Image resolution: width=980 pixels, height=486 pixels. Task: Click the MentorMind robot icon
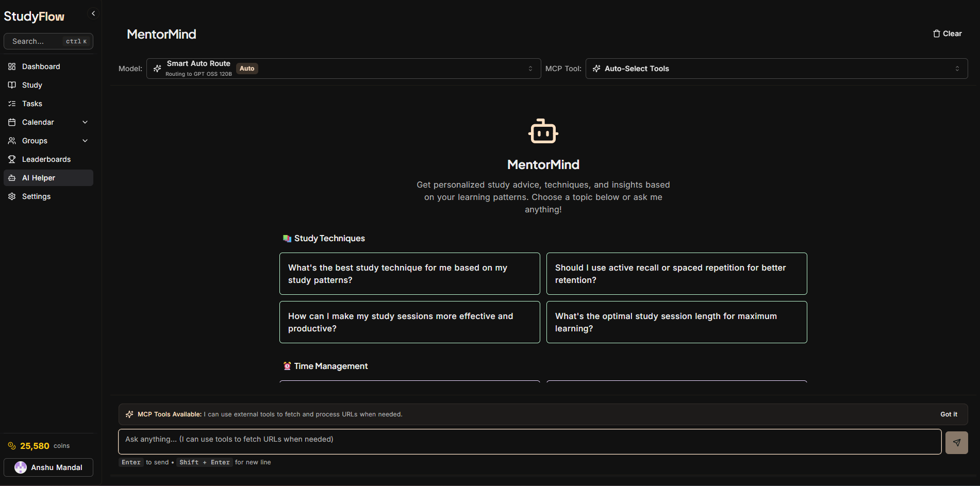[x=543, y=131]
